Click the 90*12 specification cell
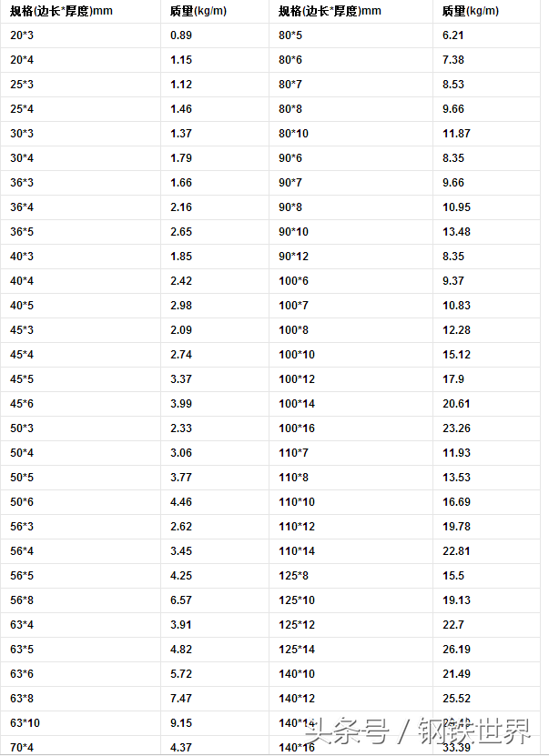Image resolution: width=549 pixels, height=756 pixels. point(294,257)
